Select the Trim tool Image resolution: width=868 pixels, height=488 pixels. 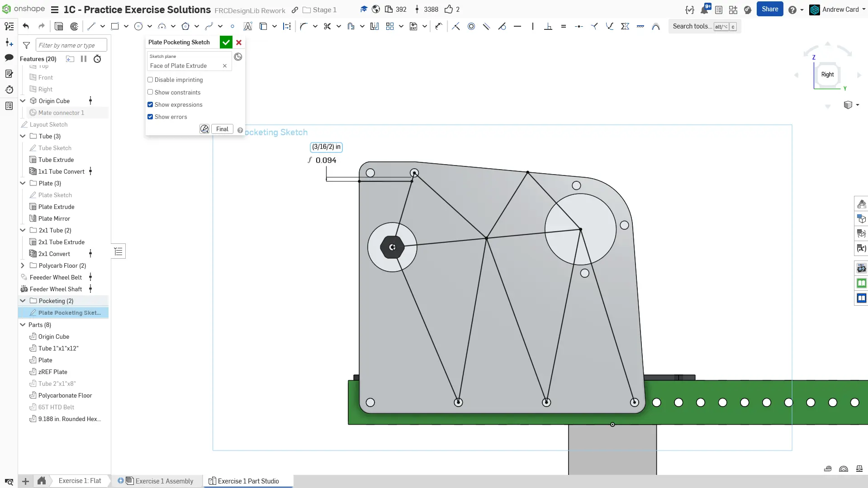point(327,26)
